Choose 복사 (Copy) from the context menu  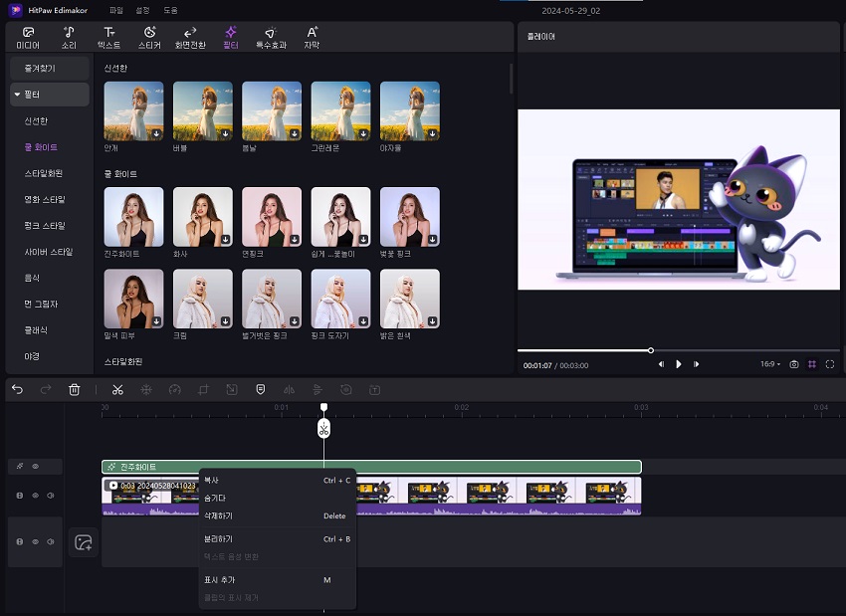pyautogui.click(x=278, y=480)
